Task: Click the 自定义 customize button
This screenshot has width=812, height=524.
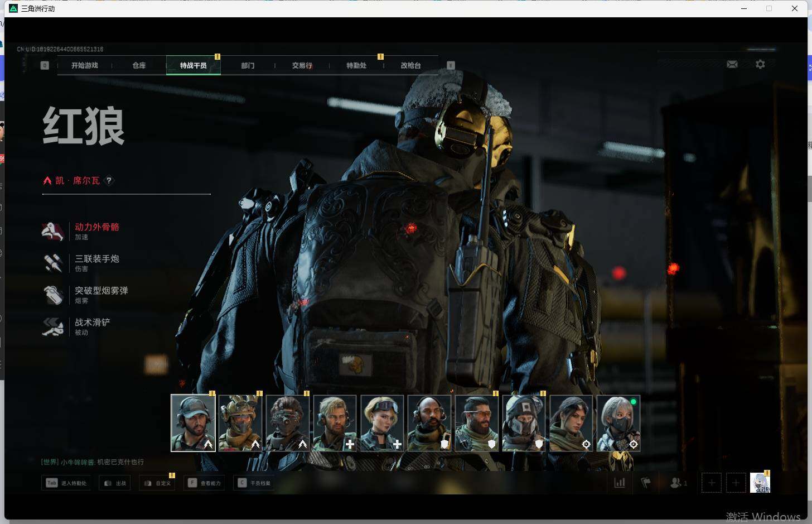Action: click(x=157, y=483)
